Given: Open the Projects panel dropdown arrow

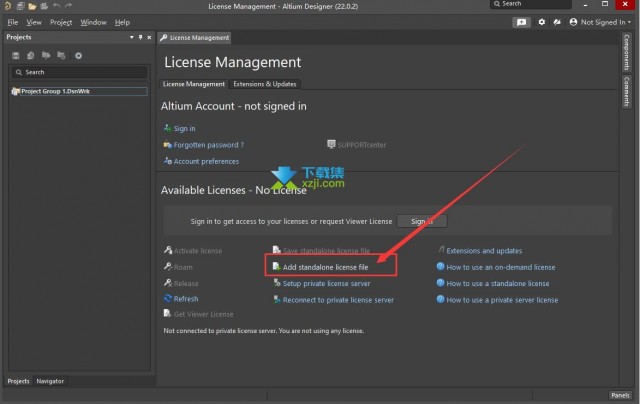Looking at the screenshot, I should (131, 37).
